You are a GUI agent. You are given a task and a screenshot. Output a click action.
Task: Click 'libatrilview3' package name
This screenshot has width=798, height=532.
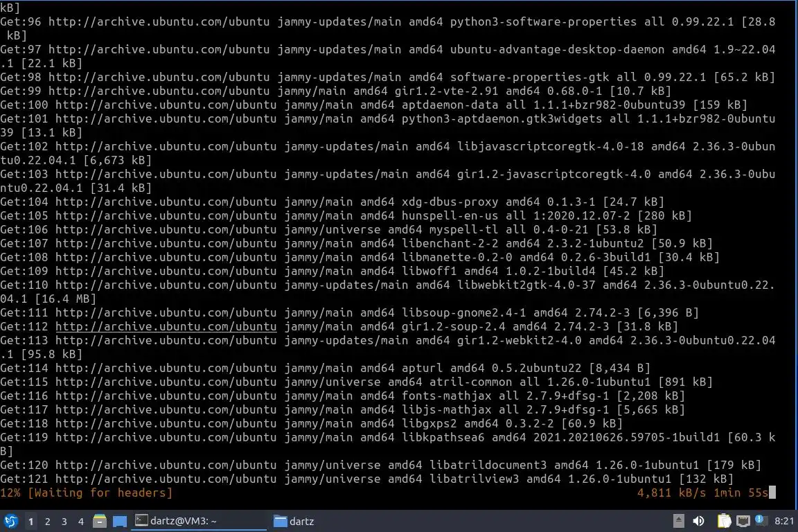474,479
